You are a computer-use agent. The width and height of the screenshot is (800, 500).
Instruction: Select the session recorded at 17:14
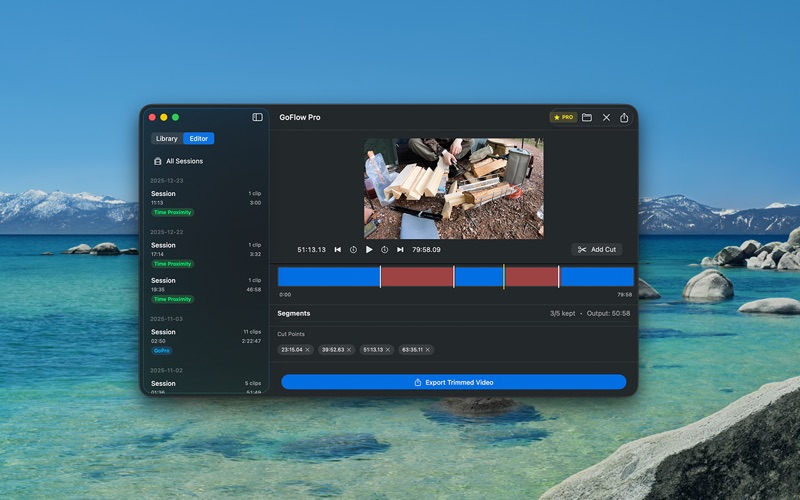206,254
